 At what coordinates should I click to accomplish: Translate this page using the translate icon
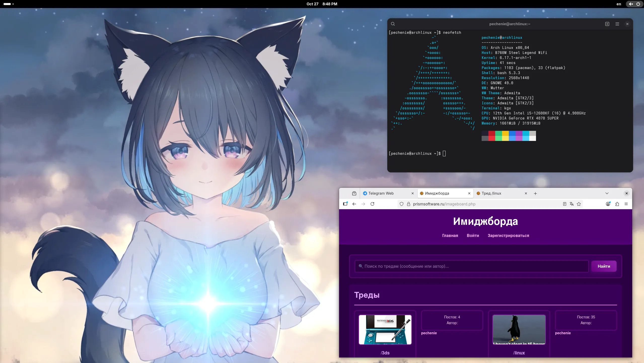572,204
